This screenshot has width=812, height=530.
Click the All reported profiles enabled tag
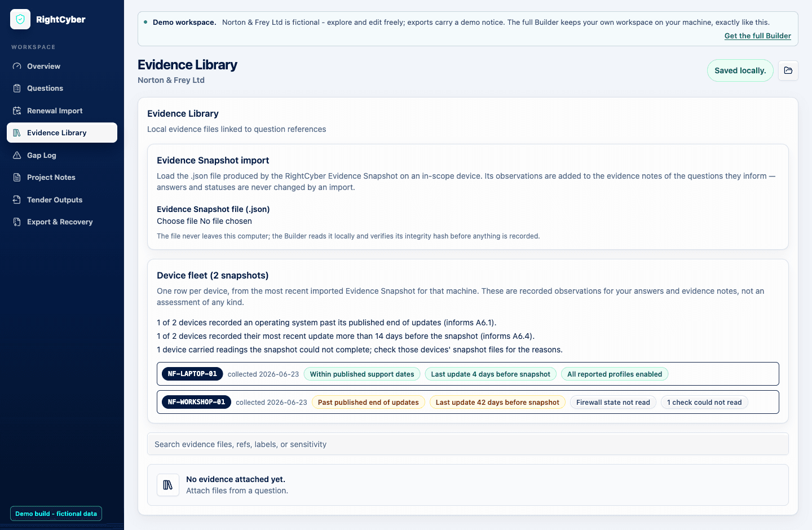(615, 374)
